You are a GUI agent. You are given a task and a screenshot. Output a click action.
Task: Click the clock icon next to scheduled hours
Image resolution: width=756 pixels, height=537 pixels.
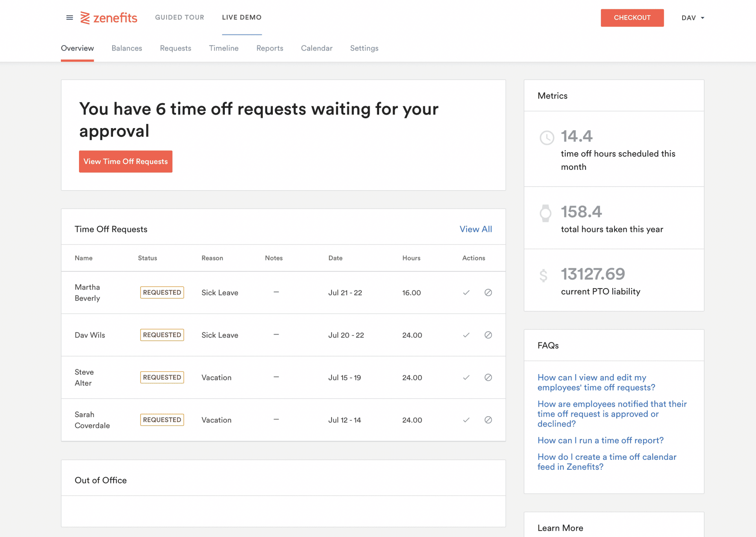547,137
